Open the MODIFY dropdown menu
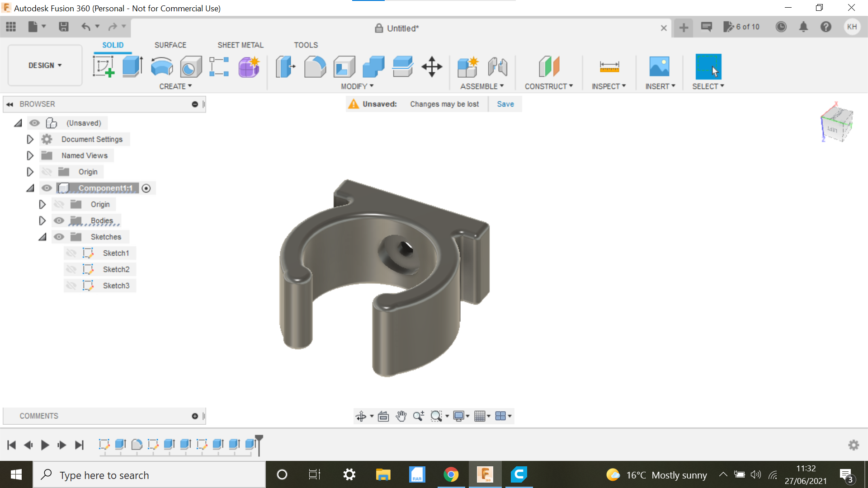Image resolution: width=868 pixels, height=488 pixels. (x=357, y=86)
